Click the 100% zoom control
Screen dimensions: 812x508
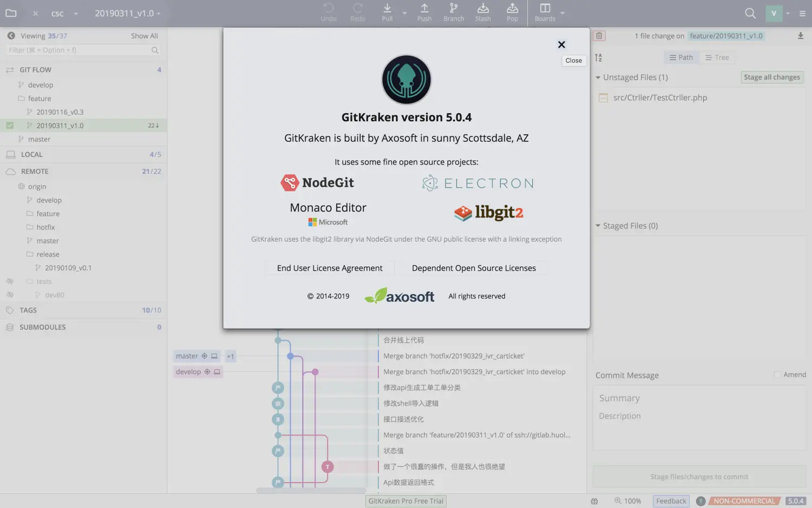628,502
